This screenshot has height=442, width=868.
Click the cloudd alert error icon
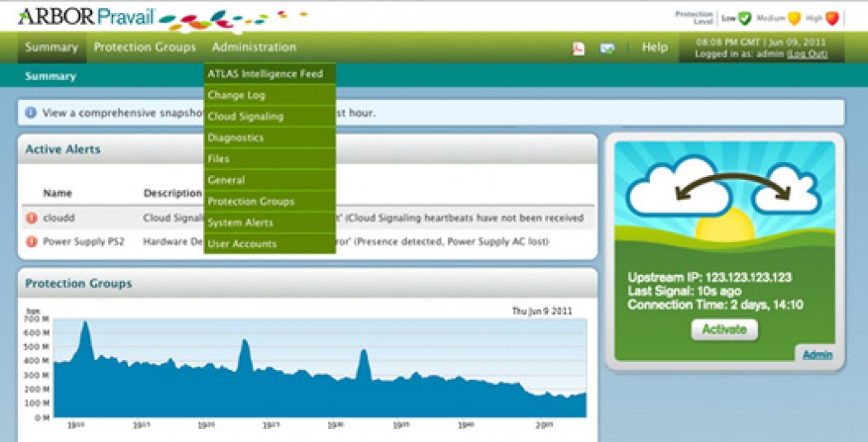(x=32, y=218)
